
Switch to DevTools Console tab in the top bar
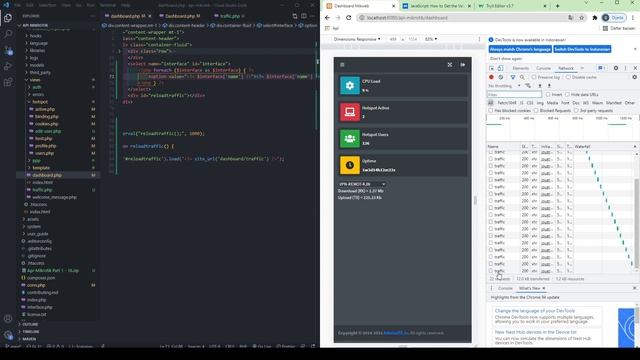click(x=543, y=68)
